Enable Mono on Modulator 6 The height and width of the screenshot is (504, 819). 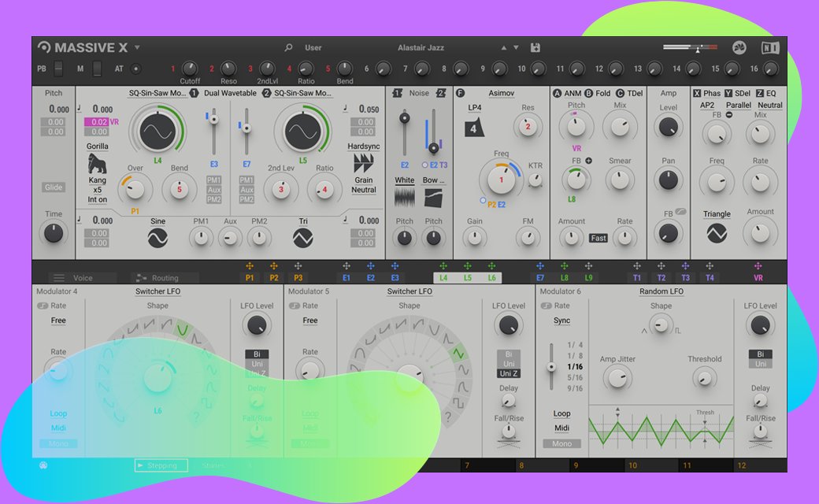pyautogui.click(x=561, y=443)
